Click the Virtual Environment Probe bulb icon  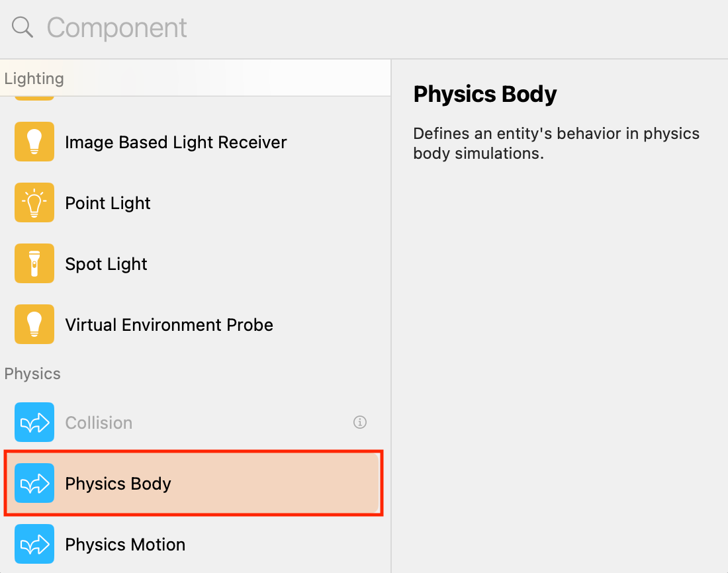pyautogui.click(x=34, y=325)
